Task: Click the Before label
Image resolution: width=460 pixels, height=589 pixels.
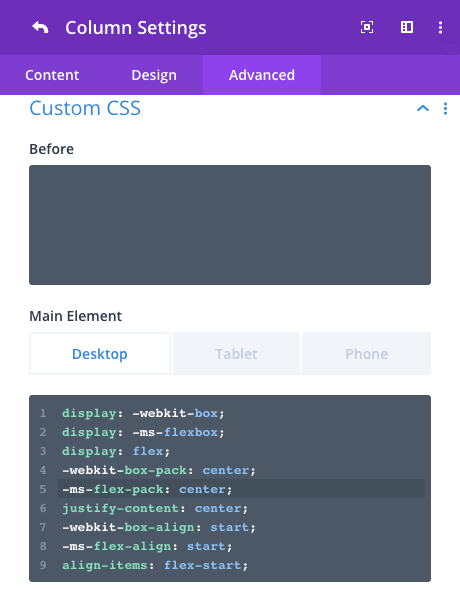Action: (x=51, y=149)
